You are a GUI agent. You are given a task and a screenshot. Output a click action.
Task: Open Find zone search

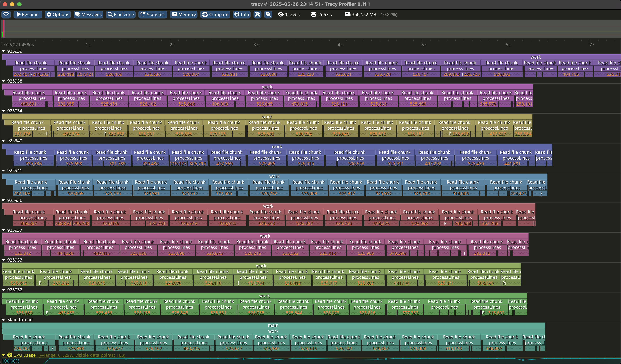point(121,15)
